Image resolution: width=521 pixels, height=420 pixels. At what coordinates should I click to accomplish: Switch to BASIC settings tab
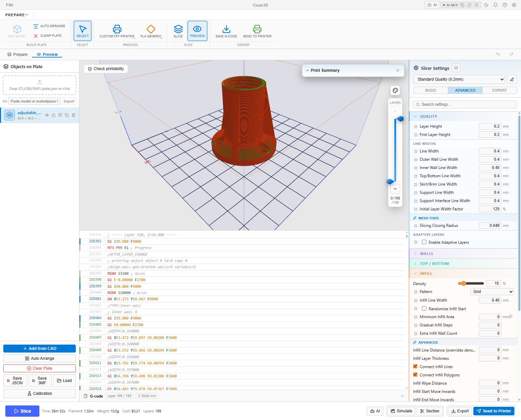point(431,90)
